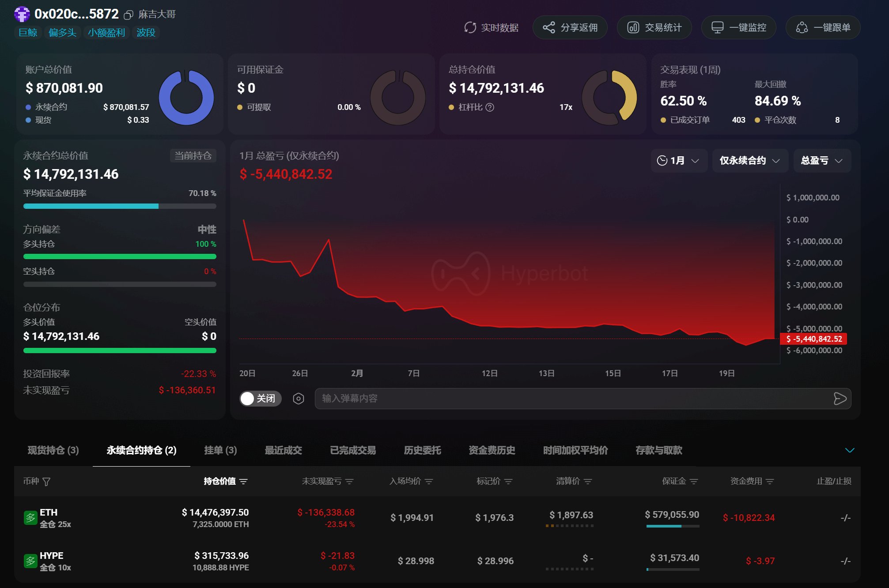Viewport: 889px width, 588px height.
Task: Open danmaku settings hexagon icon
Action: pos(299,399)
